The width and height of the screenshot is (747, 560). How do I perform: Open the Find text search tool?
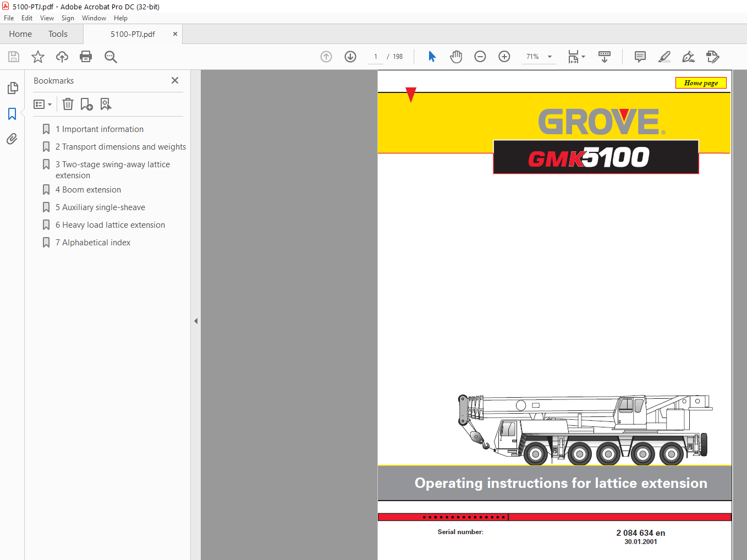(x=111, y=57)
